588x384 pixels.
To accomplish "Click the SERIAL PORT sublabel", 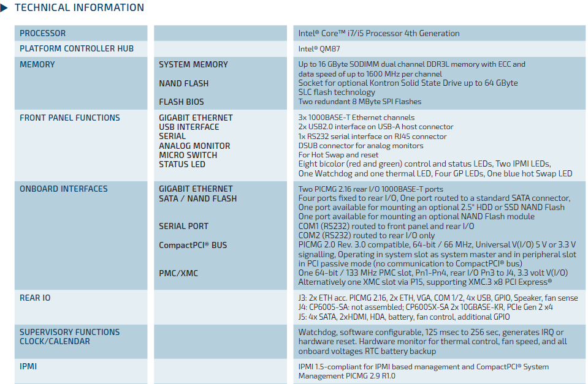I will point(183,226).
